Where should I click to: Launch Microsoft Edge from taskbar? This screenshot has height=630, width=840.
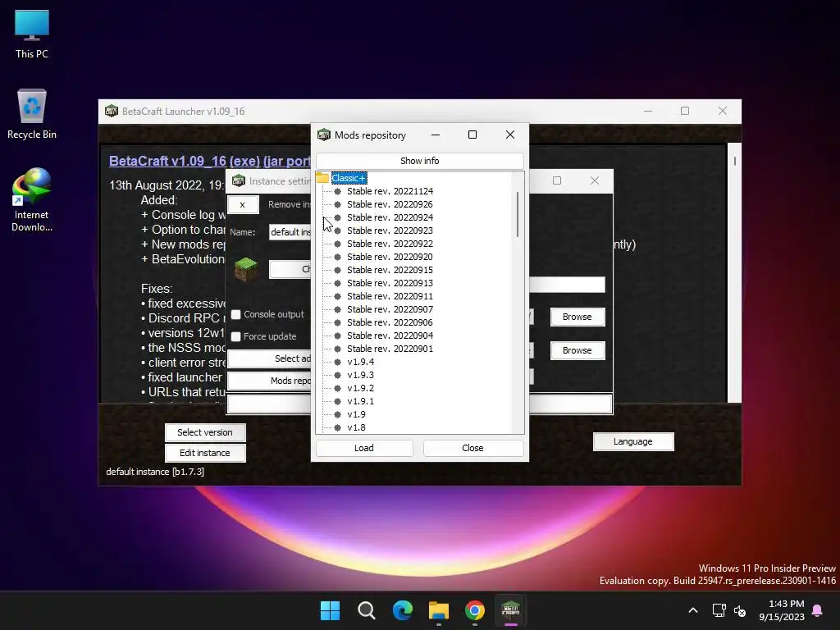[402, 610]
